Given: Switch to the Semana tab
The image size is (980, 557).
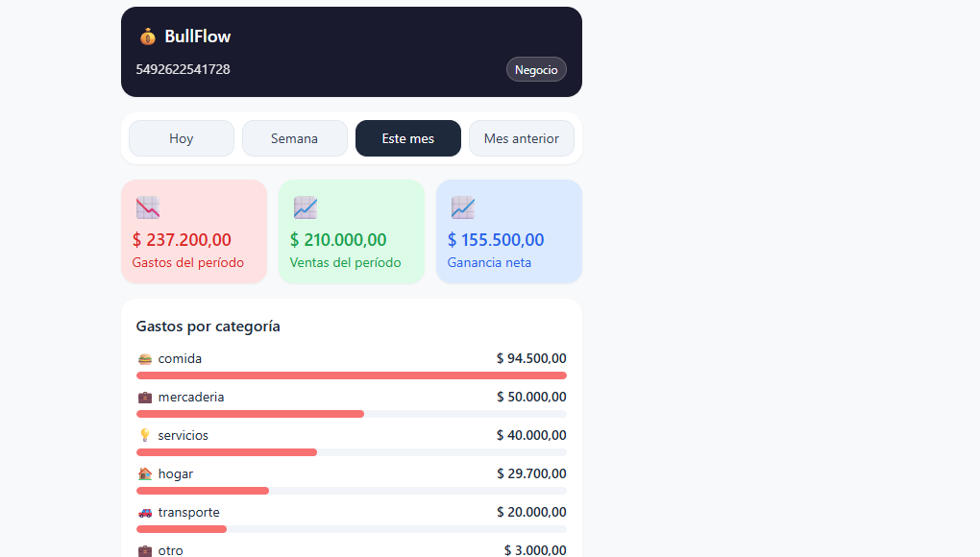Looking at the screenshot, I should [294, 138].
